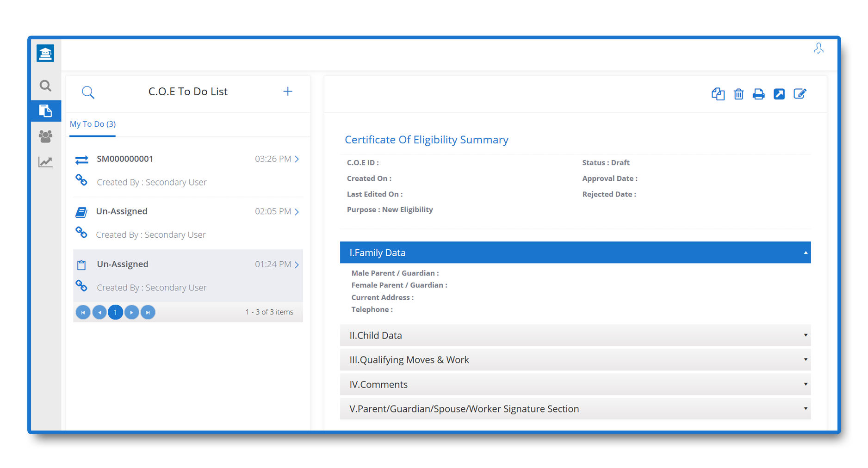Click the Last Edited On label
The width and height of the screenshot is (868, 468).
(x=375, y=194)
